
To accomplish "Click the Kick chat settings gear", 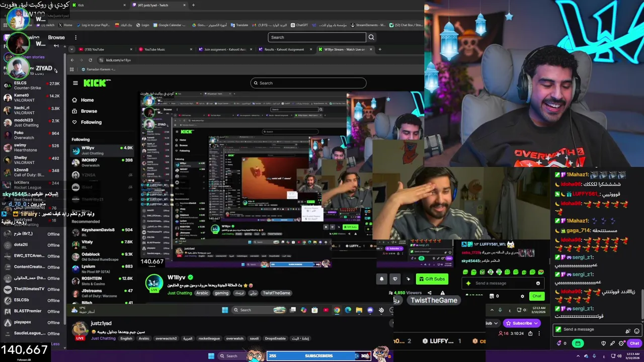I will (x=522, y=296).
